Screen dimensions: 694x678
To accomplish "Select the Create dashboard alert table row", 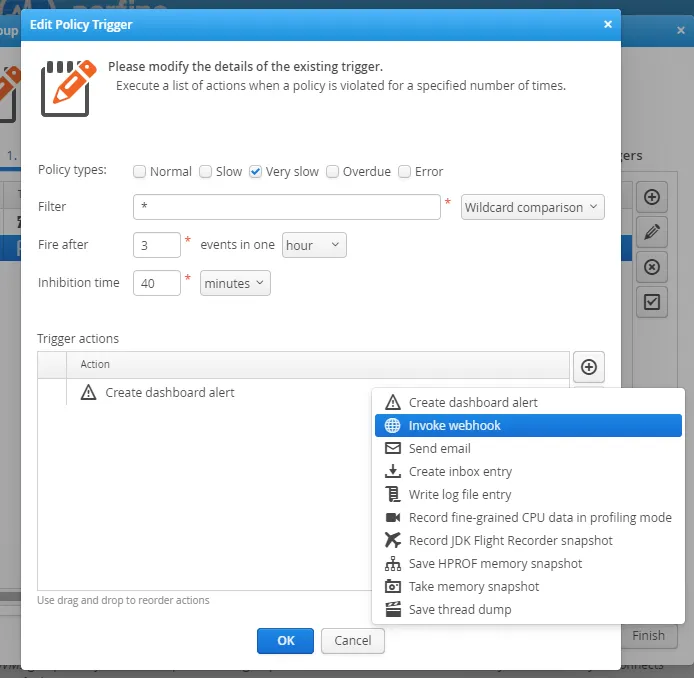I will point(303,393).
